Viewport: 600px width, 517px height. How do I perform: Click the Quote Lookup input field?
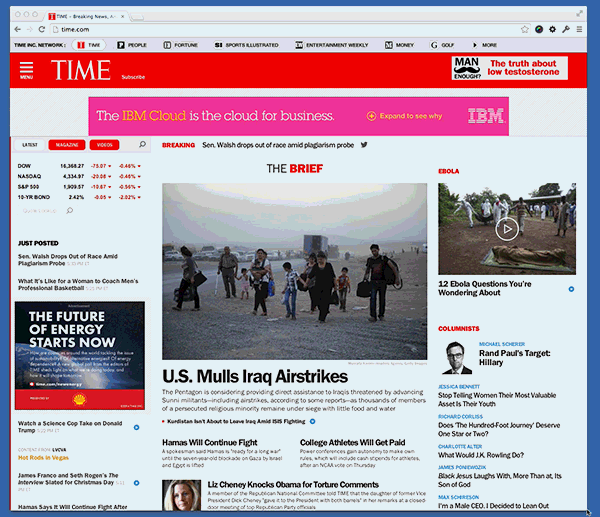click(39, 211)
